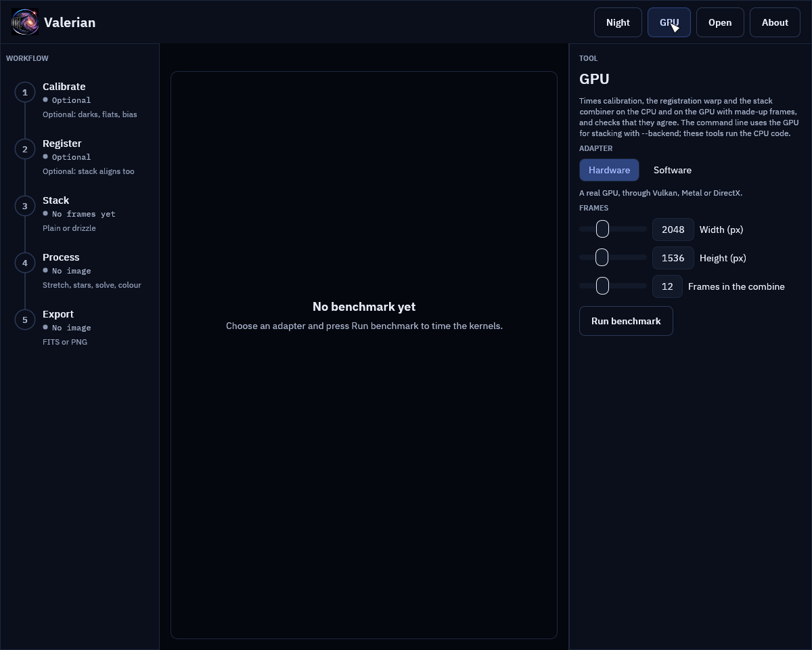The width and height of the screenshot is (812, 650).
Task: Adjust the Width slider handle
Action: (x=602, y=230)
